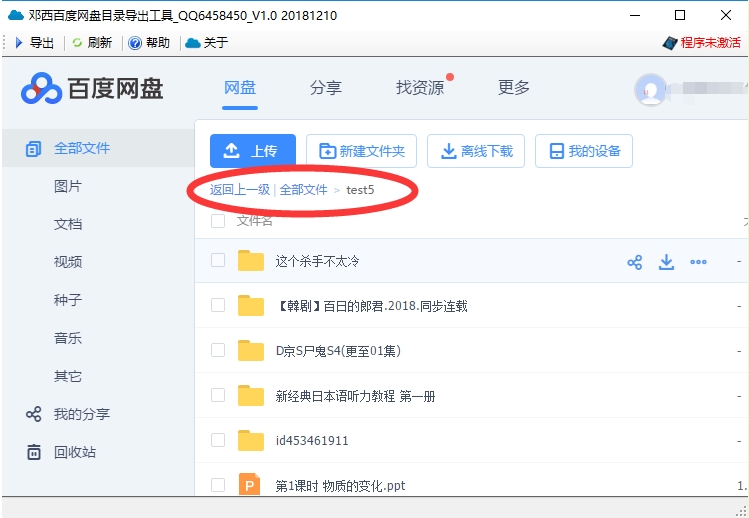This screenshot has height=518, width=749.
Task: Click the 新建文件夹 button
Action: 362,151
